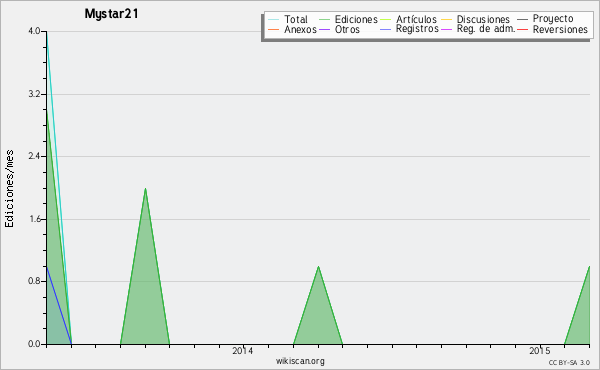Screen dimensions: 600x370
Task: Click the 0.8 y-axis value
Action: (34, 281)
